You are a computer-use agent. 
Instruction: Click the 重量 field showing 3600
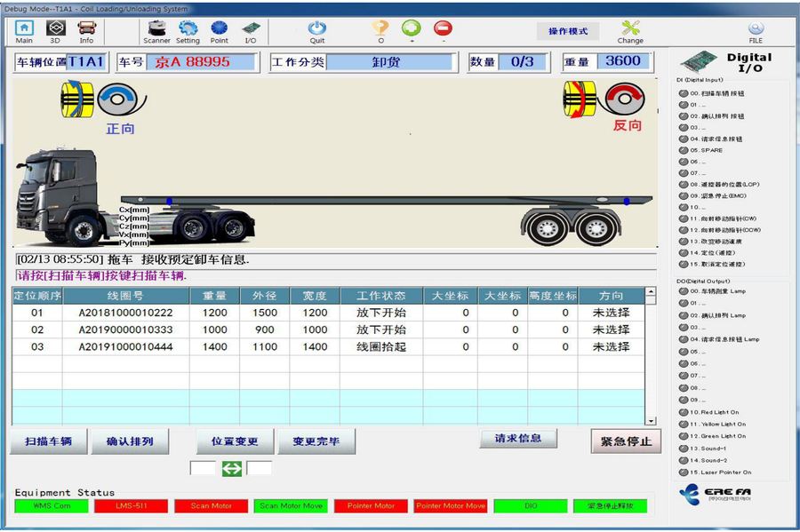coord(623,61)
